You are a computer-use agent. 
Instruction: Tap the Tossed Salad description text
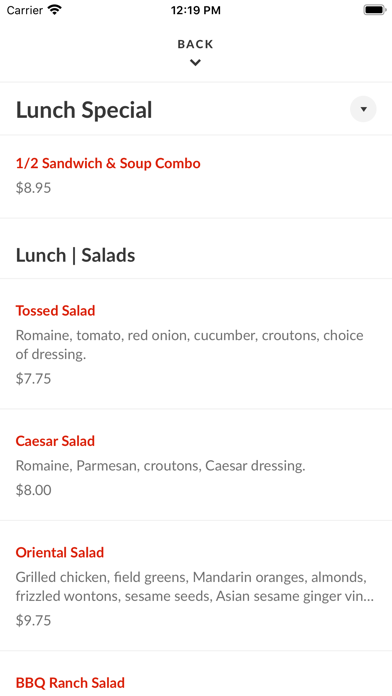point(190,345)
